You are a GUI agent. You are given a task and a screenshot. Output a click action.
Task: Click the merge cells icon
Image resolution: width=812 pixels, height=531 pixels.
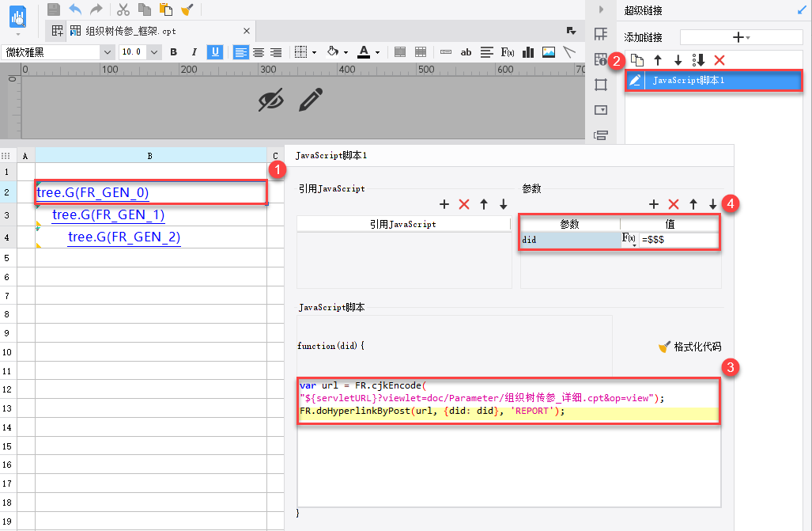coord(400,52)
